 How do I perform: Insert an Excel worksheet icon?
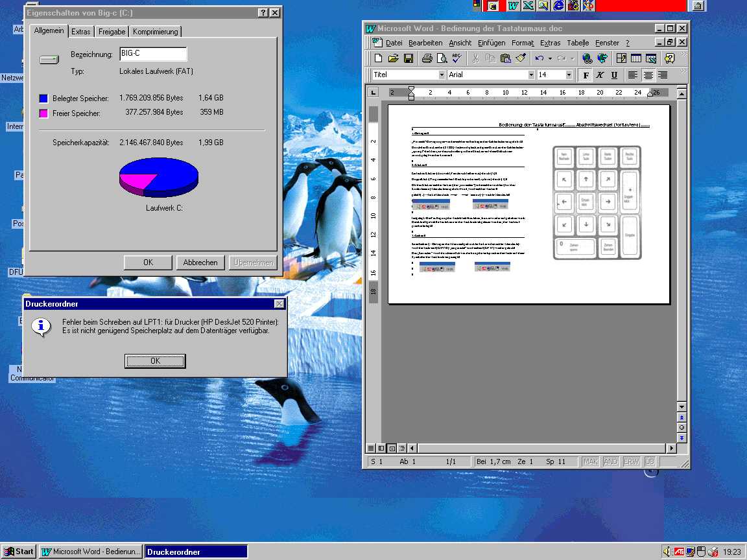(651, 58)
